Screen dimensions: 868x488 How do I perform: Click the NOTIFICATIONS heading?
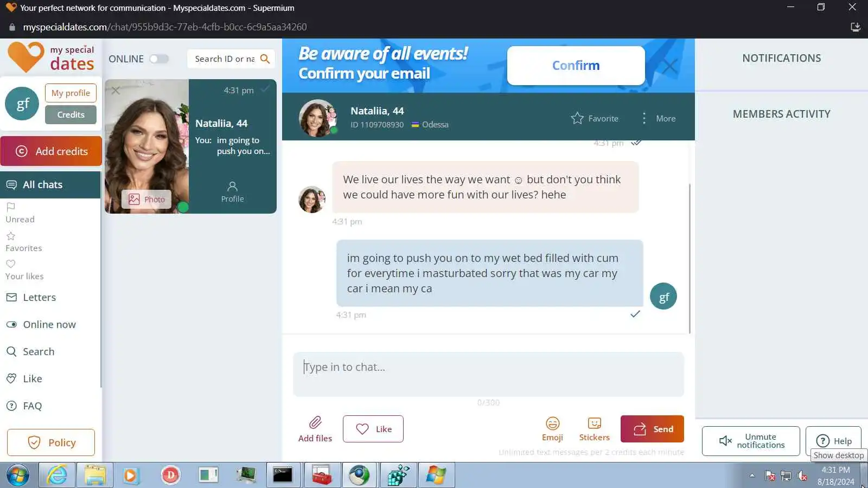[781, 58]
